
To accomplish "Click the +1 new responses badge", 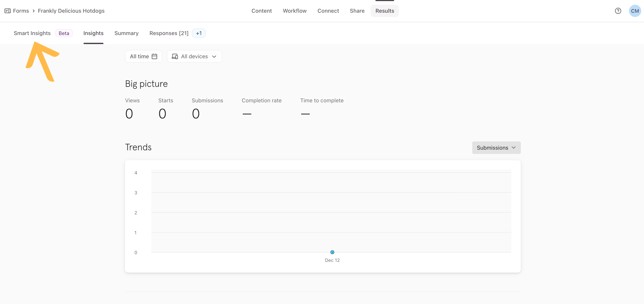I will (199, 33).
